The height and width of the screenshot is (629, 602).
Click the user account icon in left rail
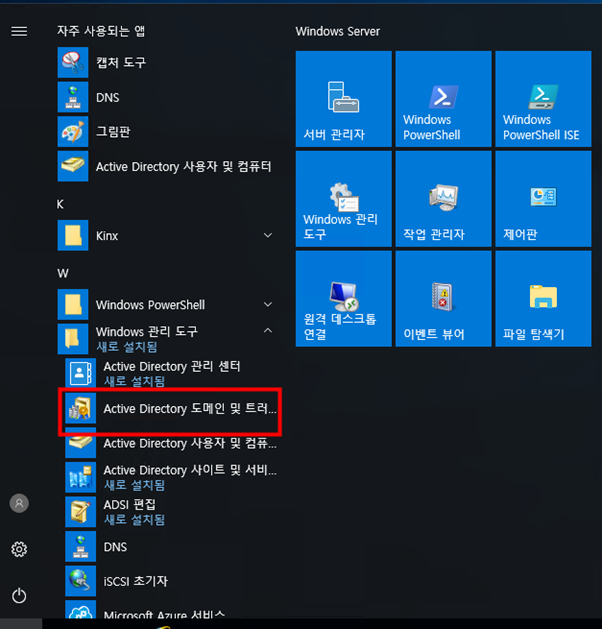coord(19,503)
